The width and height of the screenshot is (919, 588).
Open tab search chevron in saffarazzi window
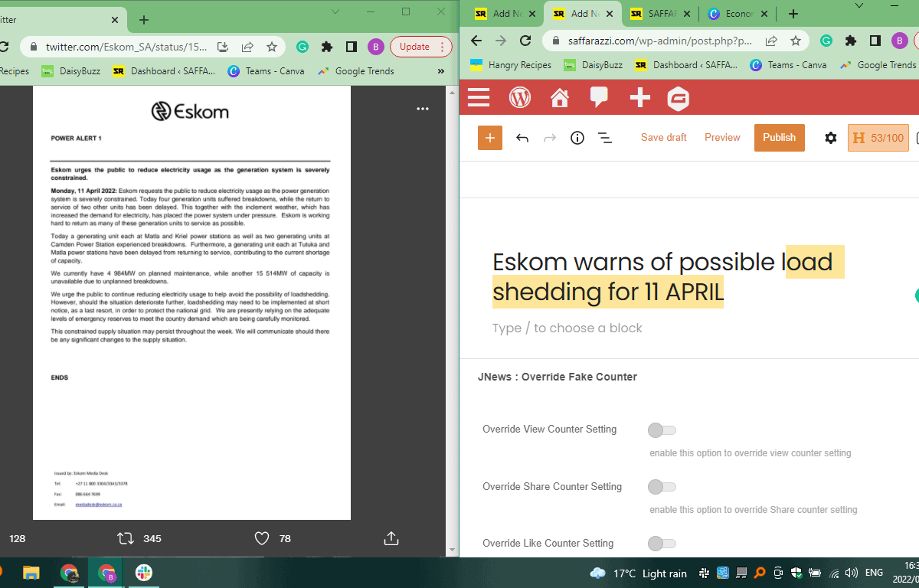coord(859,6)
